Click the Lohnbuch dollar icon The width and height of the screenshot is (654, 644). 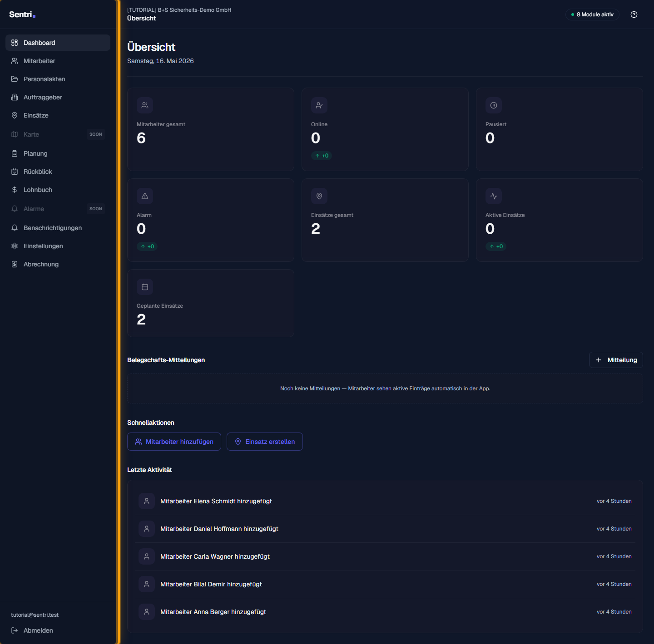pyautogui.click(x=15, y=190)
